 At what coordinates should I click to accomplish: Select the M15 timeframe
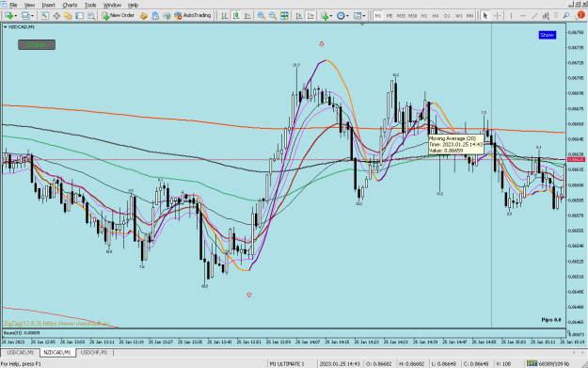pyautogui.click(x=401, y=16)
